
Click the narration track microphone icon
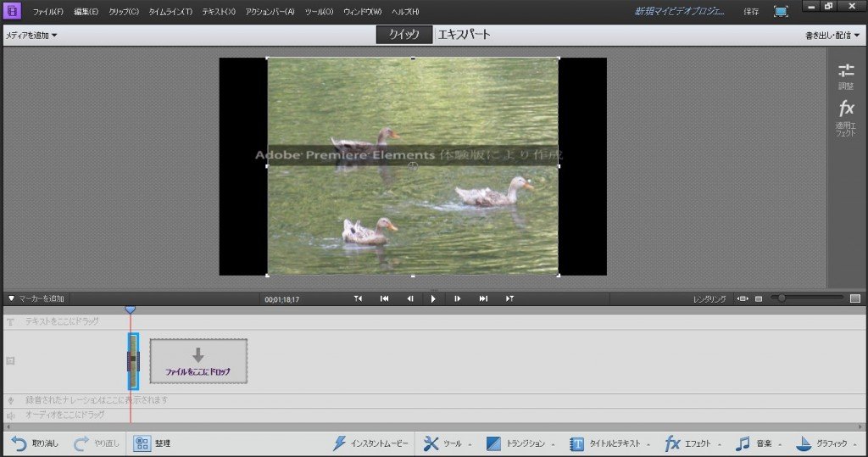10,400
